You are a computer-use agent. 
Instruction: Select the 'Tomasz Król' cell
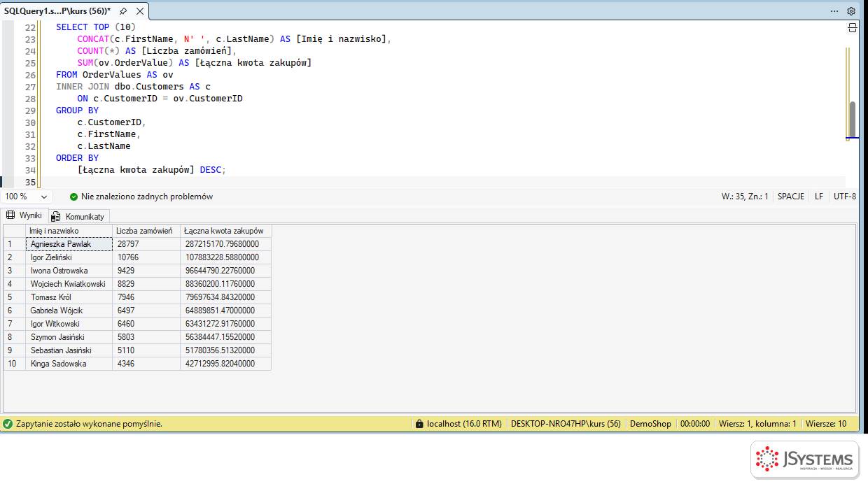pos(69,297)
